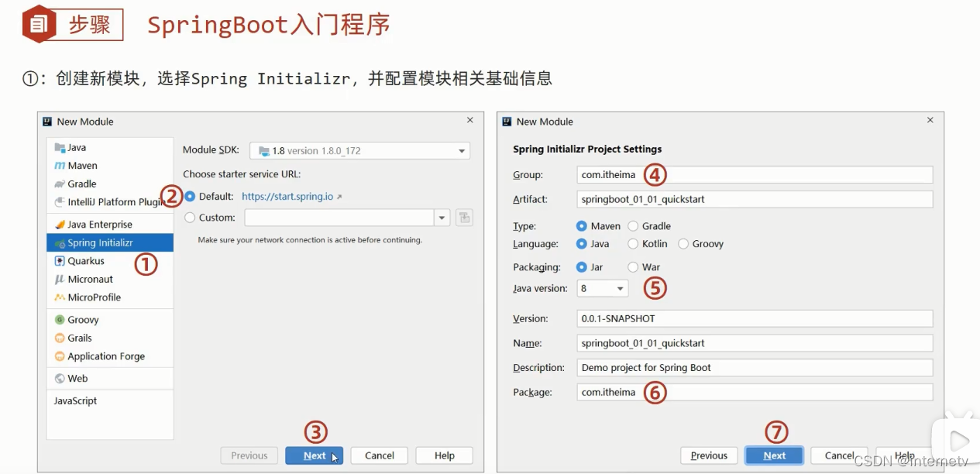The width and height of the screenshot is (980, 474).
Task: Click the add icon beside Custom URL
Action: pyautogui.click(x=464, y=218)
